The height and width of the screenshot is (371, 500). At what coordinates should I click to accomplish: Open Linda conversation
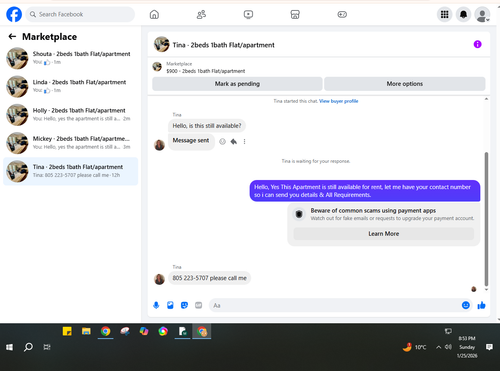[70, 86]
